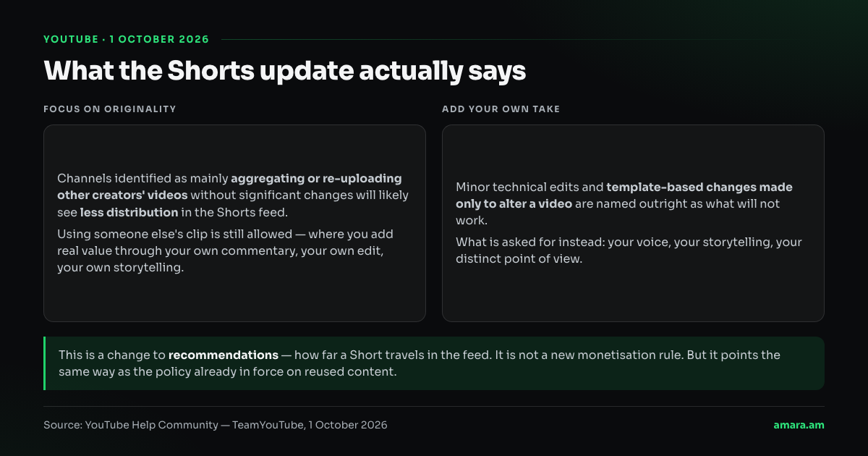Click the headline 'What the Shorts update actually says'
This screenshot has width=868, height=456.
[284, 71]
